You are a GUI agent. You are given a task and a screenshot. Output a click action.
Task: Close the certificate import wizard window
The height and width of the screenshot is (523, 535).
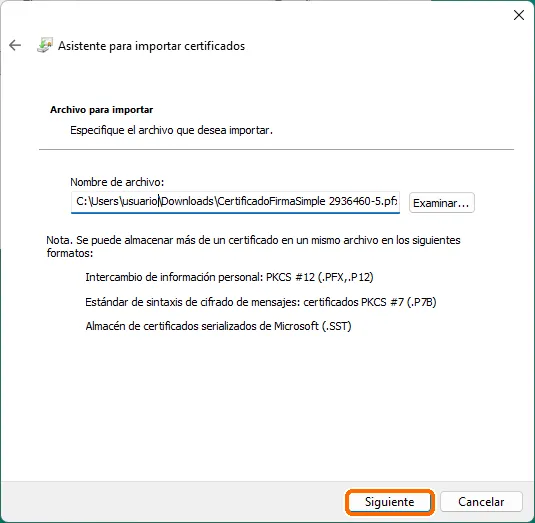point(519,15)
